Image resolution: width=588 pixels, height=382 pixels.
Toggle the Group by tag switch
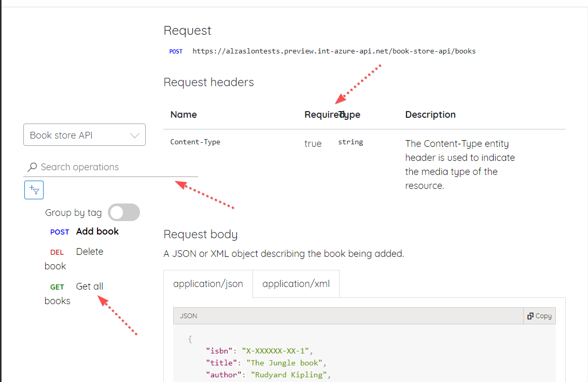[x=124, y=212]
